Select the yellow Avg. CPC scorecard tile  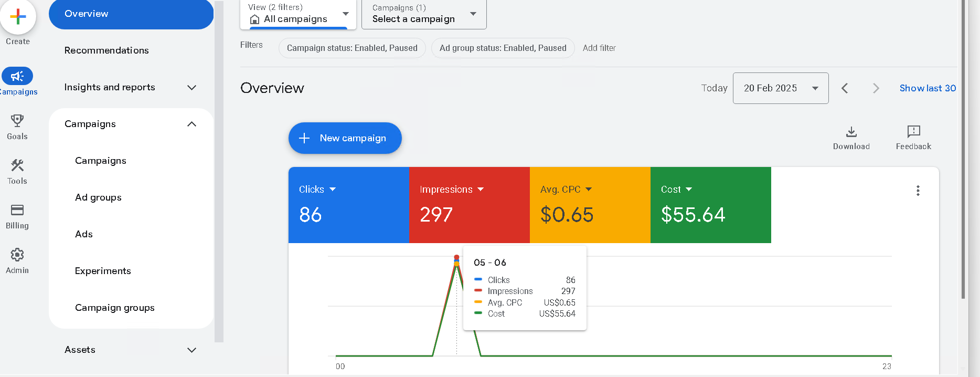point(590,205)
